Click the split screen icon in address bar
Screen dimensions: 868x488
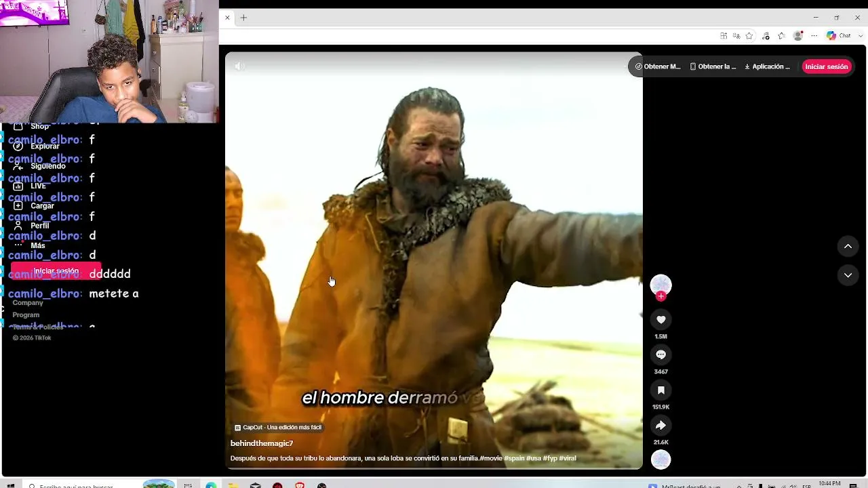point(724,36)
